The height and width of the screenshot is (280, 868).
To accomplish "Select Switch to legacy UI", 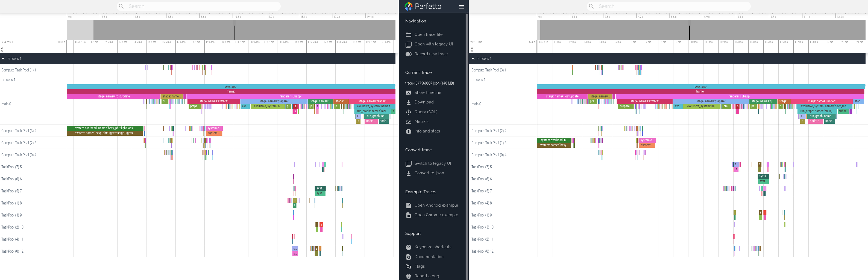I will point(432,163).
